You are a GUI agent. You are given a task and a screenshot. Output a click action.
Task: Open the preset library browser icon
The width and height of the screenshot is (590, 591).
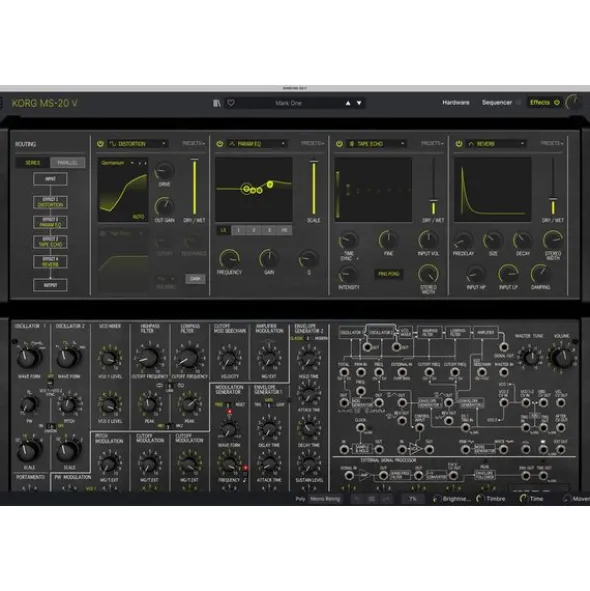[217, 103]
